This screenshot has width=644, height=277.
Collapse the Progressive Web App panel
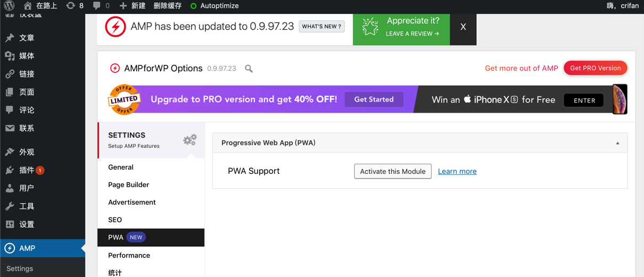point(617,143)
